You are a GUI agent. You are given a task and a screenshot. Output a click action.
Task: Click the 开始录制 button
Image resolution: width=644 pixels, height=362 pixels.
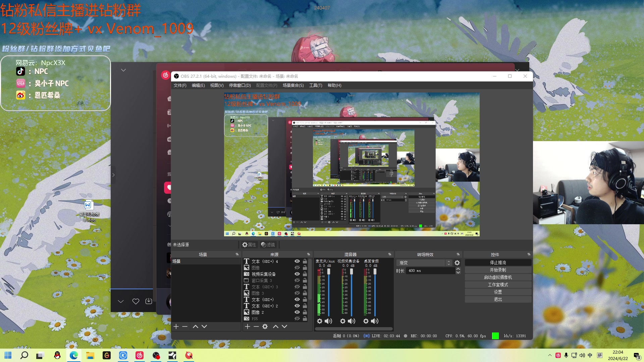coord(498,270)
